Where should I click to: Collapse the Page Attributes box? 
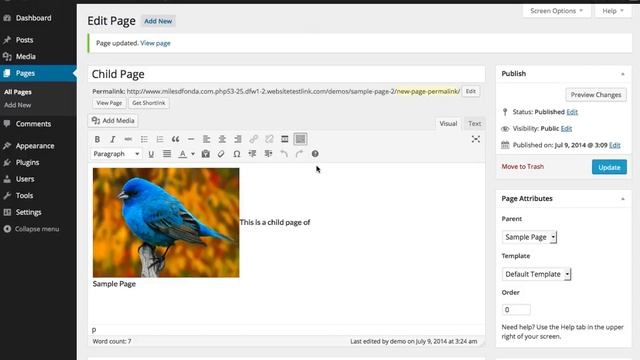622,199
